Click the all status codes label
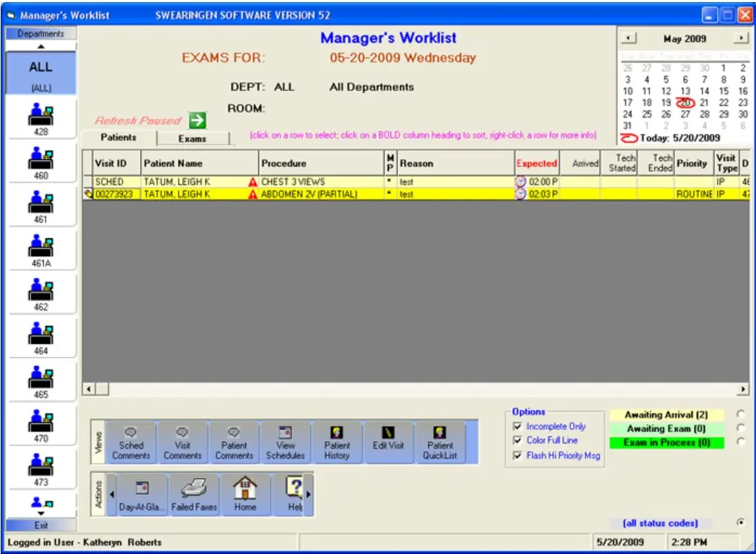Viewport: 756px width, 554px height. tap(660, 523)
